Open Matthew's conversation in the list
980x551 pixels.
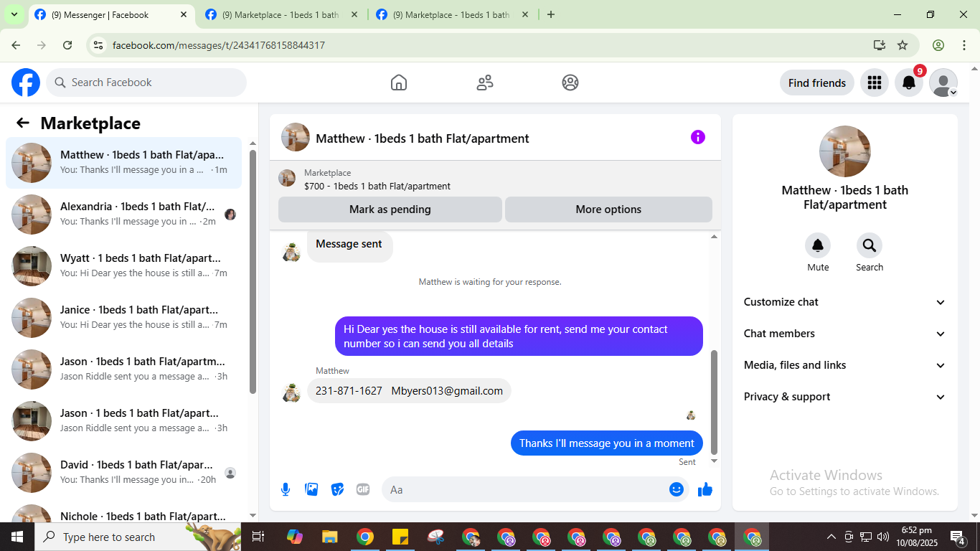123,163
